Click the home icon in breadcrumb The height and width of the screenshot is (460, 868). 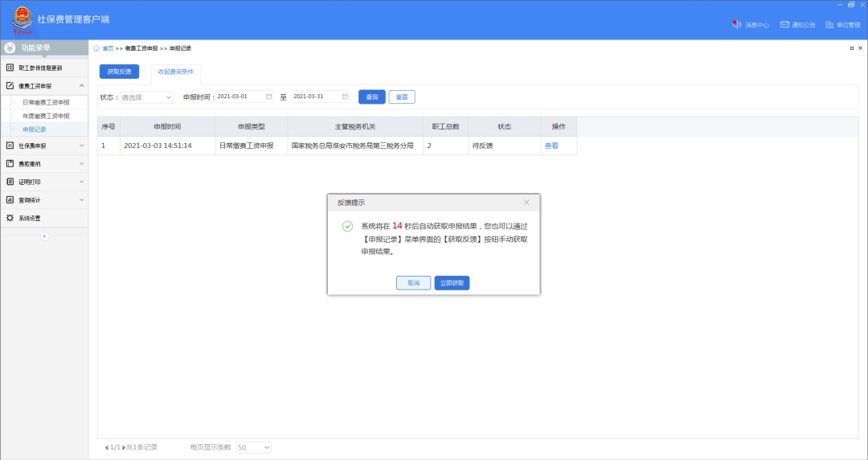(97, 48)
